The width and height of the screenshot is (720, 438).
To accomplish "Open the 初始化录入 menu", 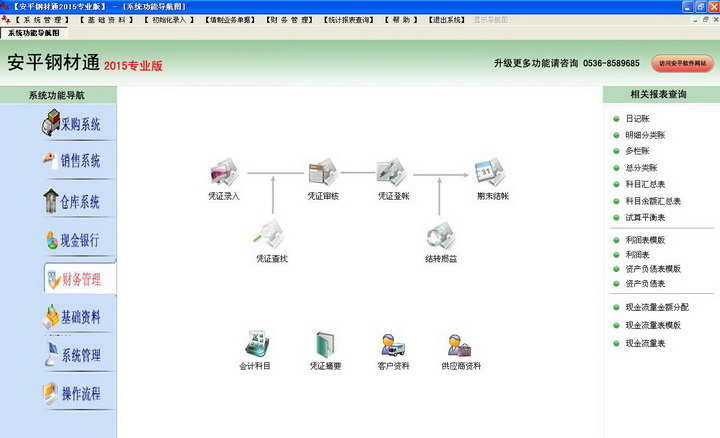I will [169, 20].
